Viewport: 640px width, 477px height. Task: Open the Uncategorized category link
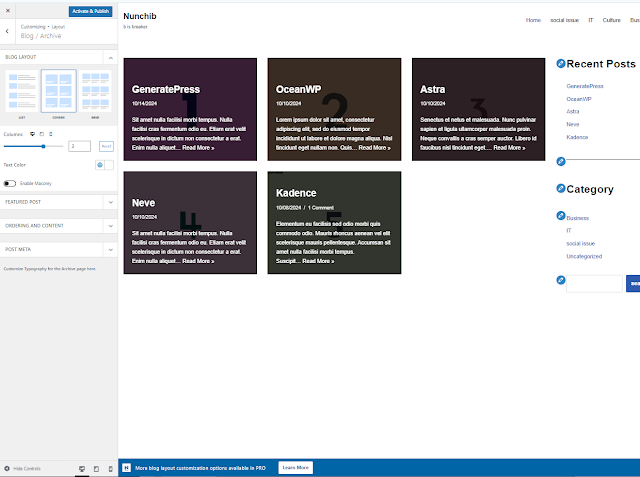(584, 257)
